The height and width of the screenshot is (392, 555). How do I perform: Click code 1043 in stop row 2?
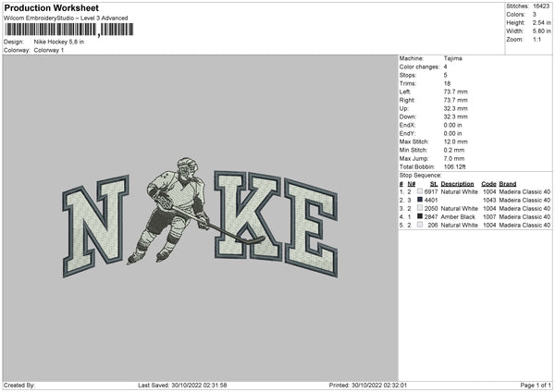[x=489, y=201]
